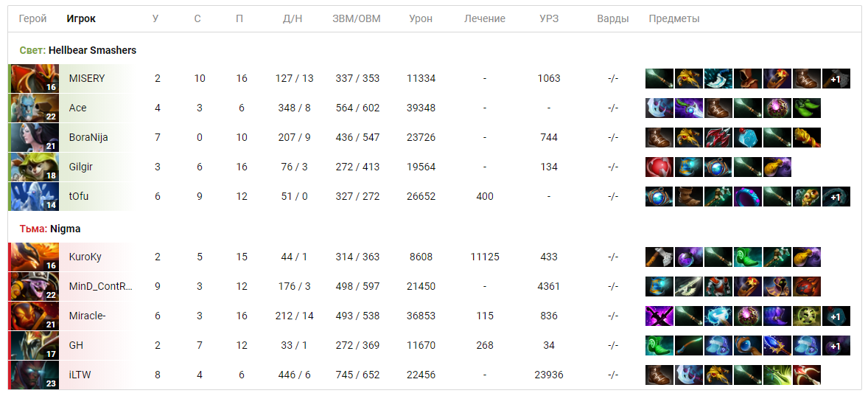Click Ace's green leaf boots item
The height and width of the screenshot is (396, 868).
coord(807,108)
